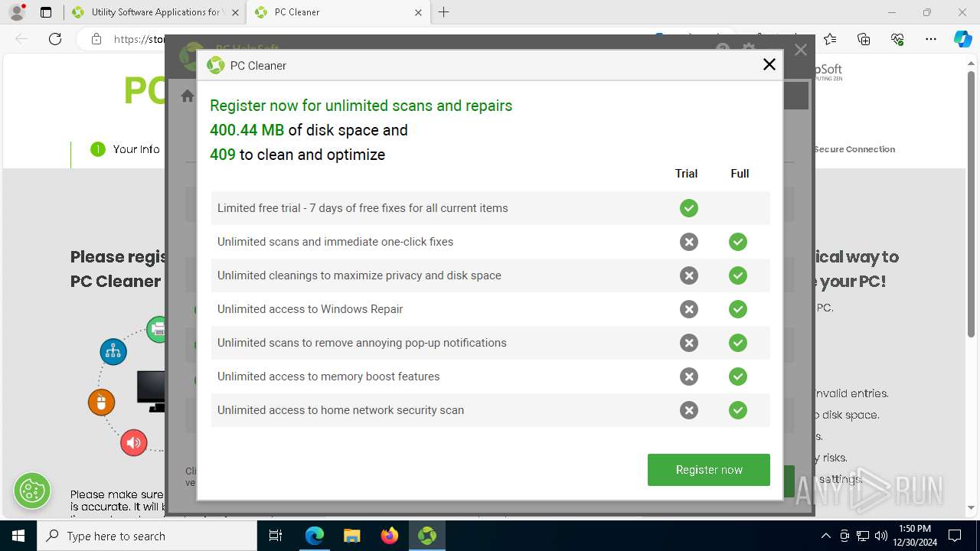The height and width of the screenshot is (551, 980).
Task: Click Trial X icon for home network security row
Action: coord(689,410)
